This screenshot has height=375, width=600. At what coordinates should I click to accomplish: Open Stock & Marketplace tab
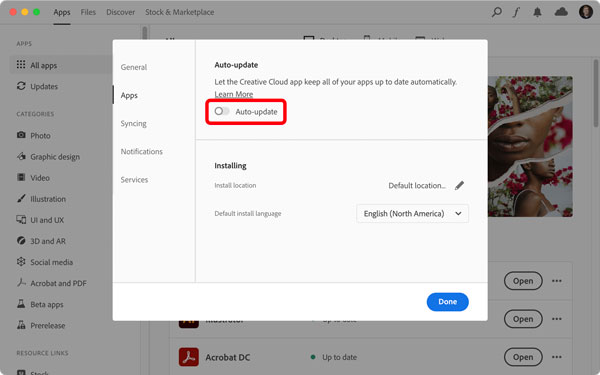[x=179, y=12]
